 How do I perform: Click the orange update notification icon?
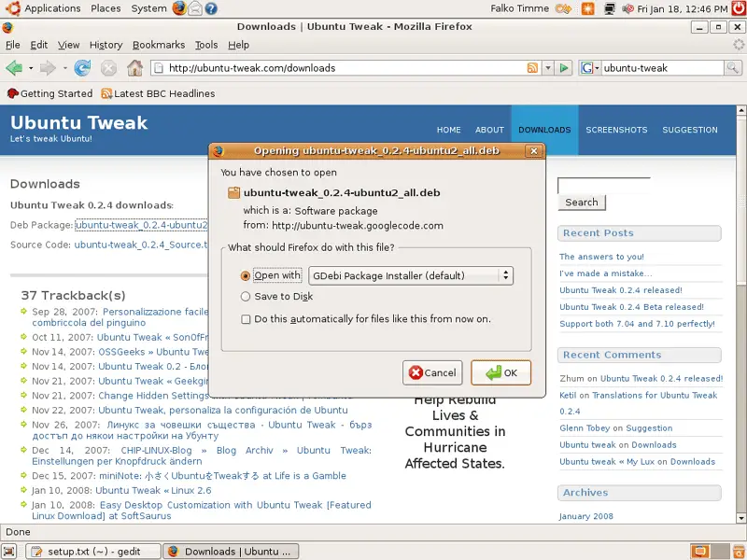588,8
